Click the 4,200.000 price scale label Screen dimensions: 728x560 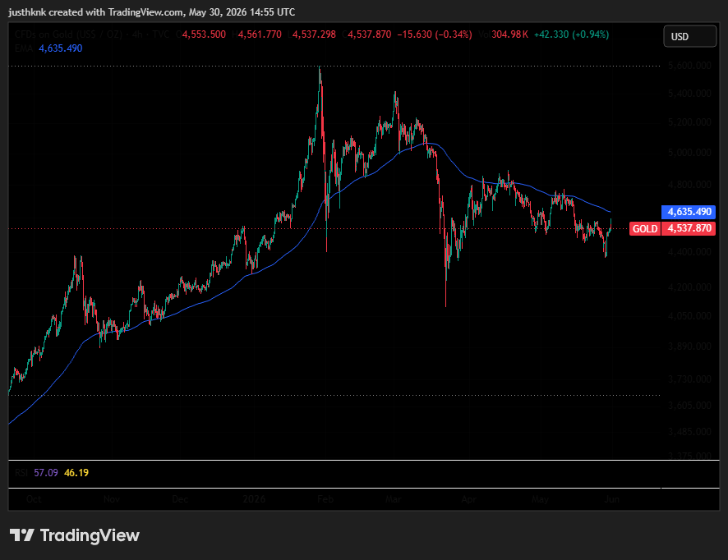(689, 287)
